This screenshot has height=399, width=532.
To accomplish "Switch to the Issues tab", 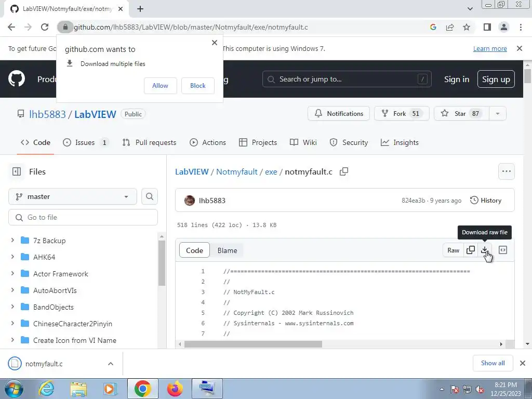I will click(86, 142).
